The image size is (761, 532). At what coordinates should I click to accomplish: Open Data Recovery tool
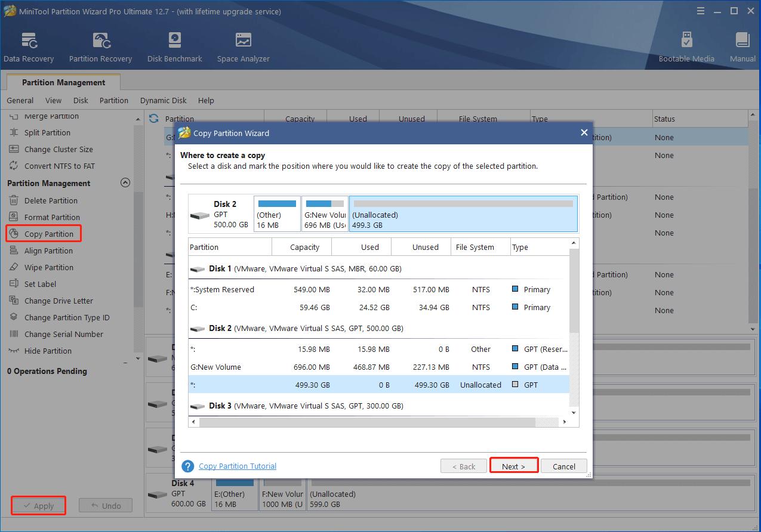29,47
